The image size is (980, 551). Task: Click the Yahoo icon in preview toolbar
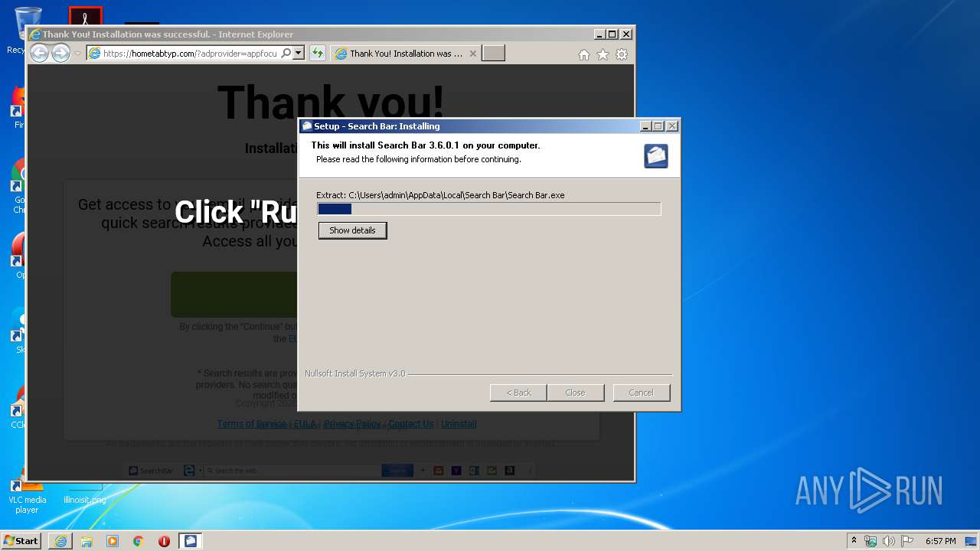(456, 471)
